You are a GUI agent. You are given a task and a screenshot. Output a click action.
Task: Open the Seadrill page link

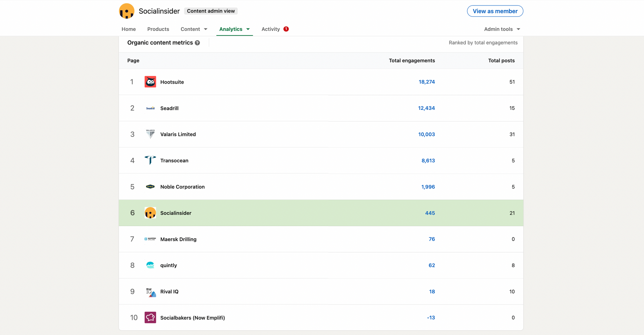tap(169, 108)
